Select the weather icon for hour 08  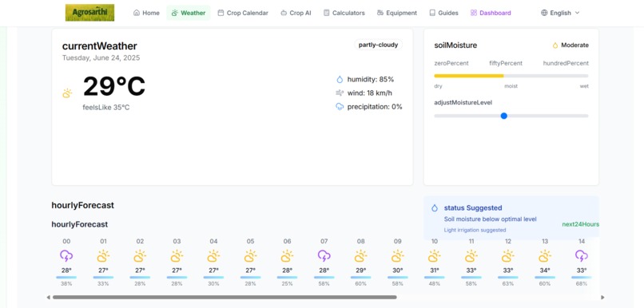[360, 256]
